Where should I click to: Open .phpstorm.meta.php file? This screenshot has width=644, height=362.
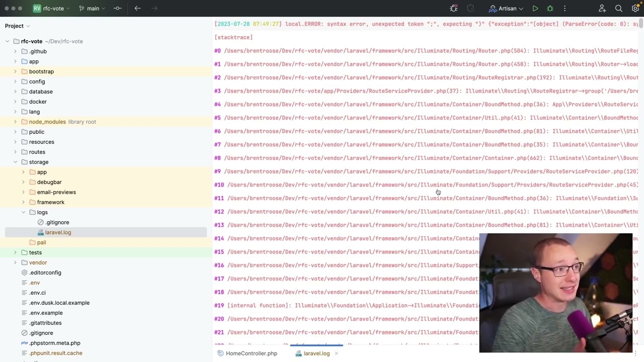[54, 343]
